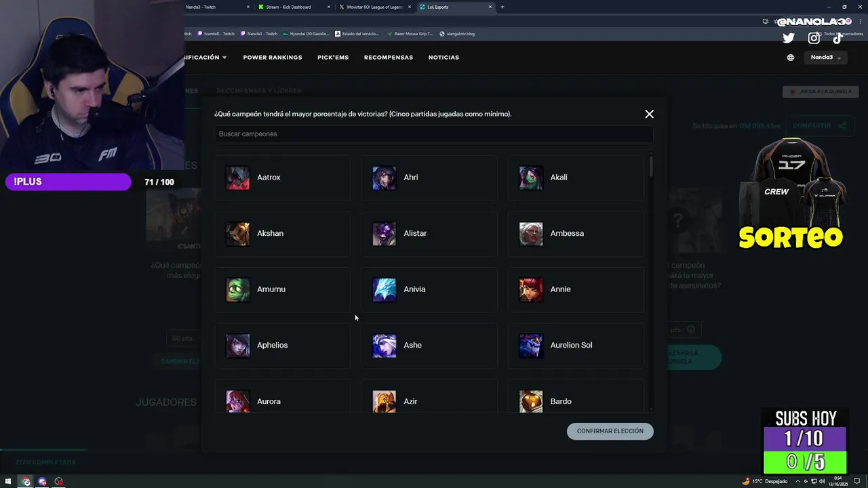Screen dimensions: 868x488
Task: Close the champion selection dialog
Action: click(649, 114)
